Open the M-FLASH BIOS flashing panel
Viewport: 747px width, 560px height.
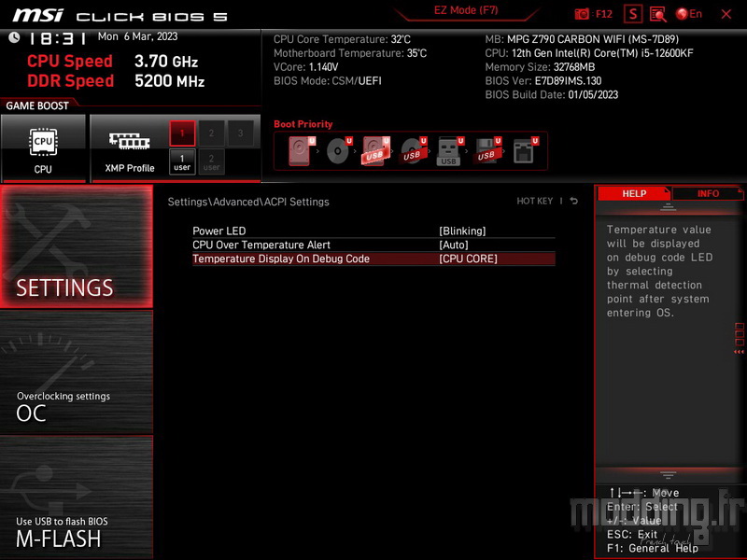click(77, 497)
